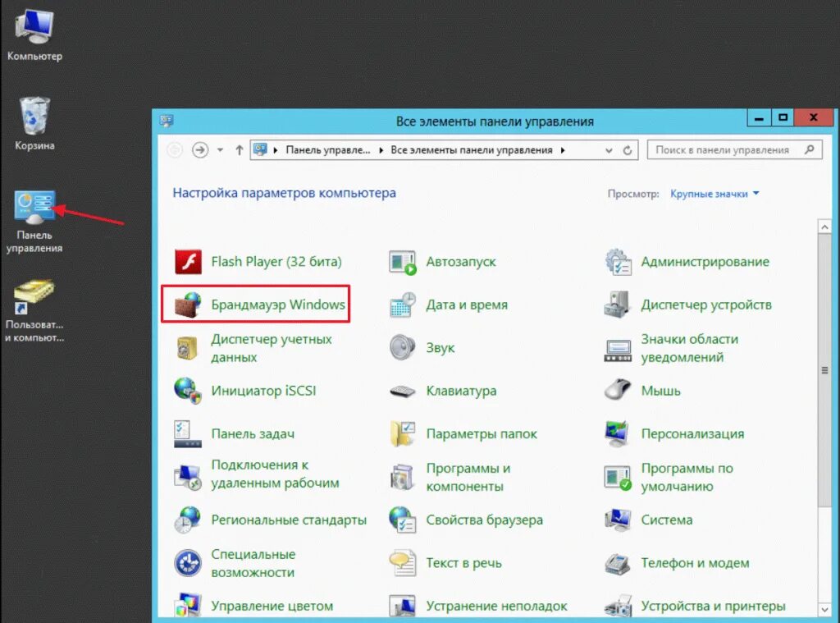840x623 pixels.
Task: Open the Панель задач icon
Action: tap(188, 433)
